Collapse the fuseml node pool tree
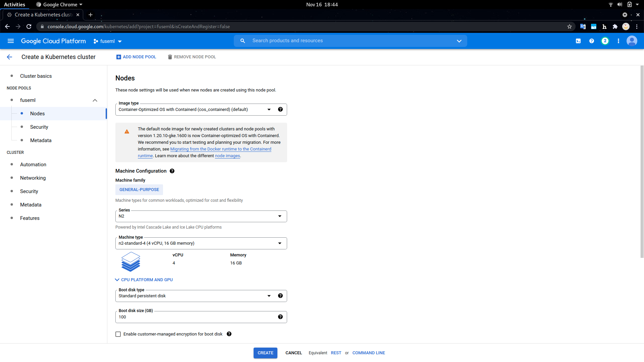Viewport: 644px width, 362px height. click(95, 100)
